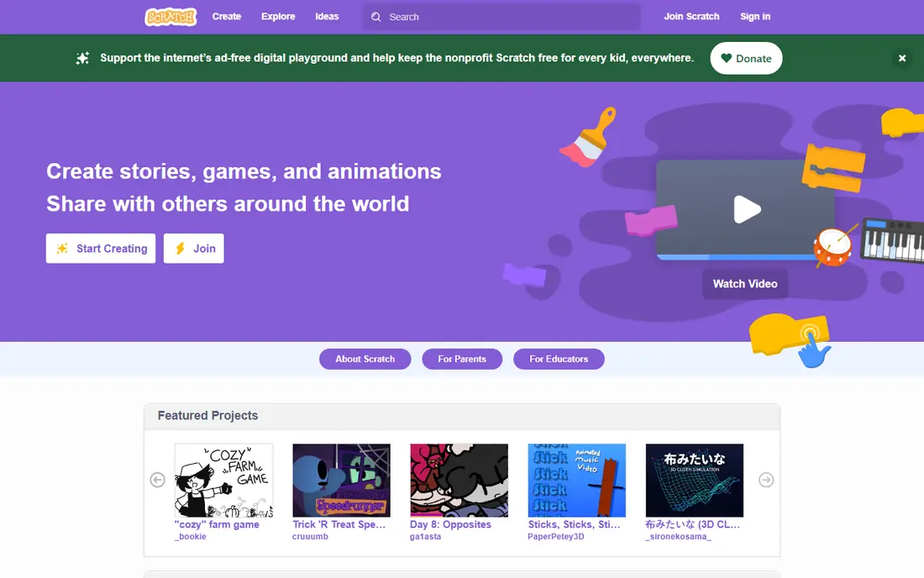Click Start Creating button
Image resolution: width=924 pixels, height=578 pixels.
tap(101, 248)
